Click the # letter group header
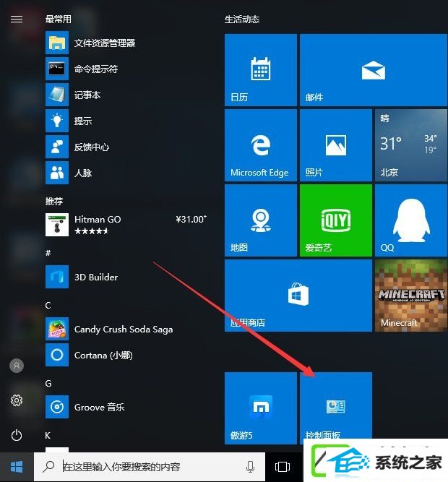448x482 pixels. 48,253
